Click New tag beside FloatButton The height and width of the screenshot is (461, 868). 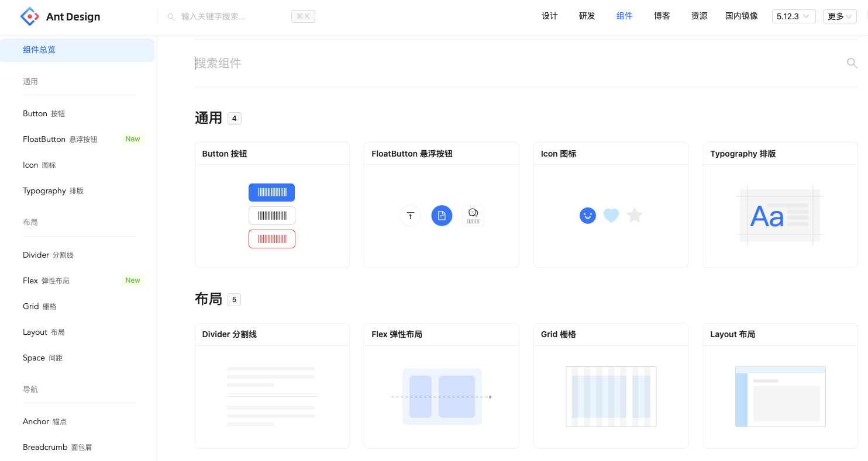click(133, 139)
